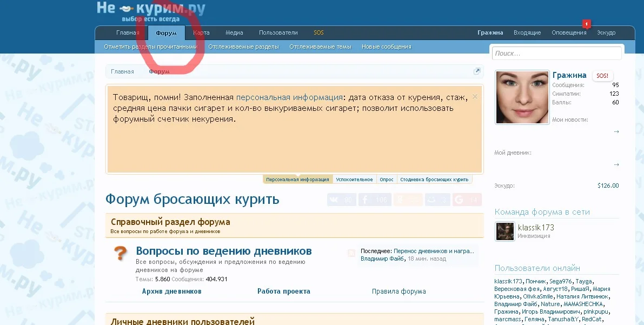Share forum via Facebook button

click(375, 200)
